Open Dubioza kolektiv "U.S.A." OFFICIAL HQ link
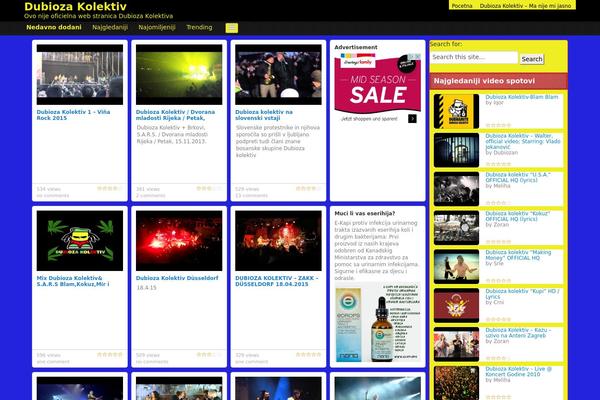 coord(518,177)
